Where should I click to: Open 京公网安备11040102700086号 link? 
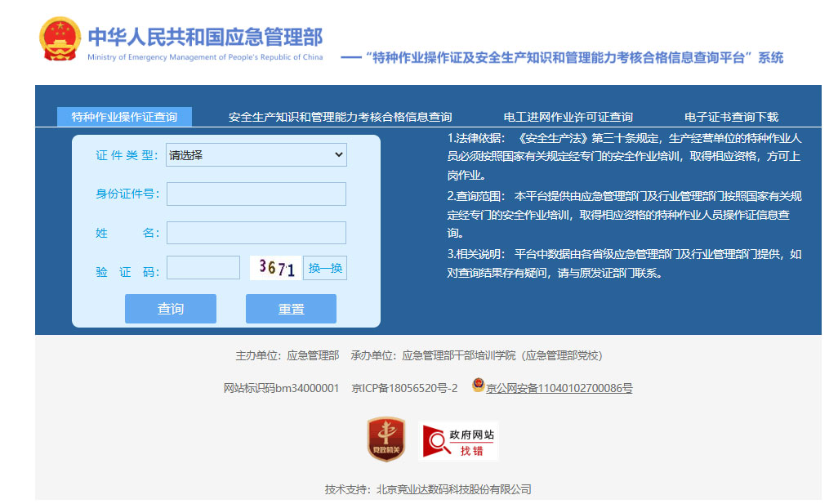pos(559,389)
